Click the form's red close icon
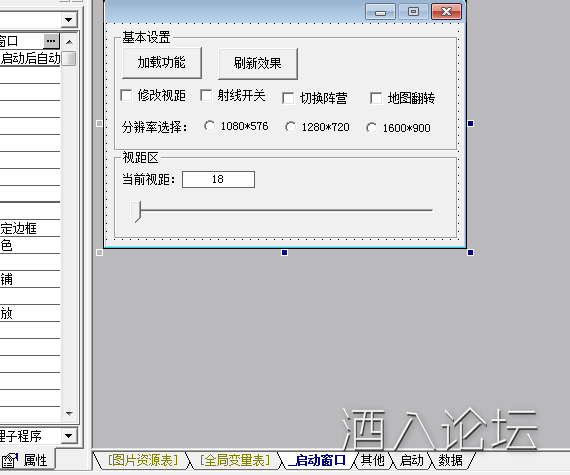570x475 pixels. coord(446,12)
